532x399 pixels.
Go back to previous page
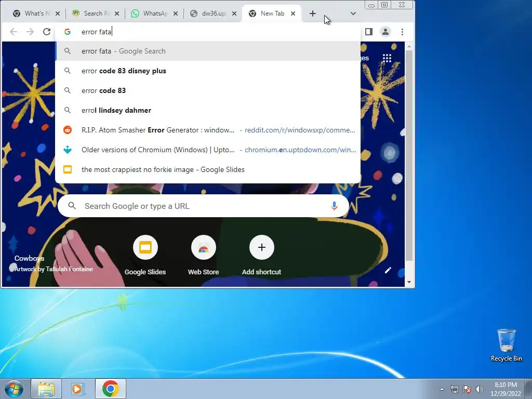pyautogui.click(x=14, y=32)
